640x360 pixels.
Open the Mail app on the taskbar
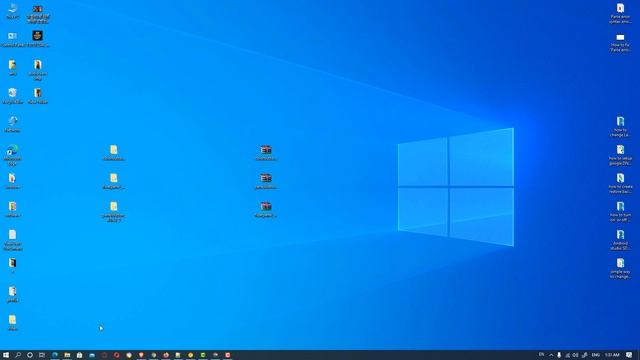tap(92, 355)
